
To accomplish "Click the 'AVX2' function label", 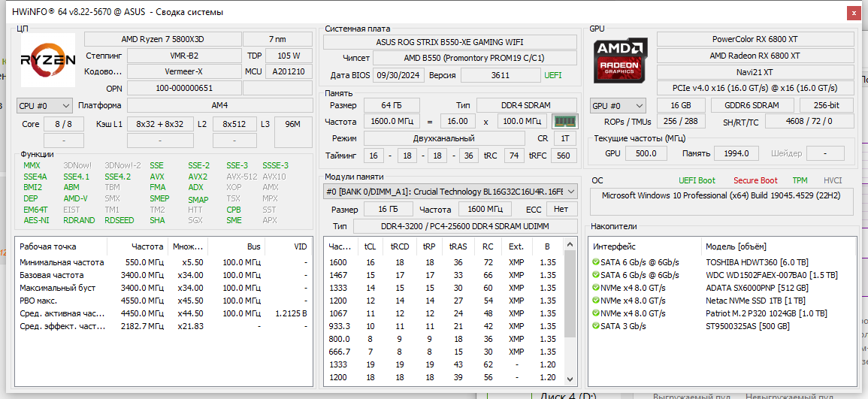I will tap(198, 177).
